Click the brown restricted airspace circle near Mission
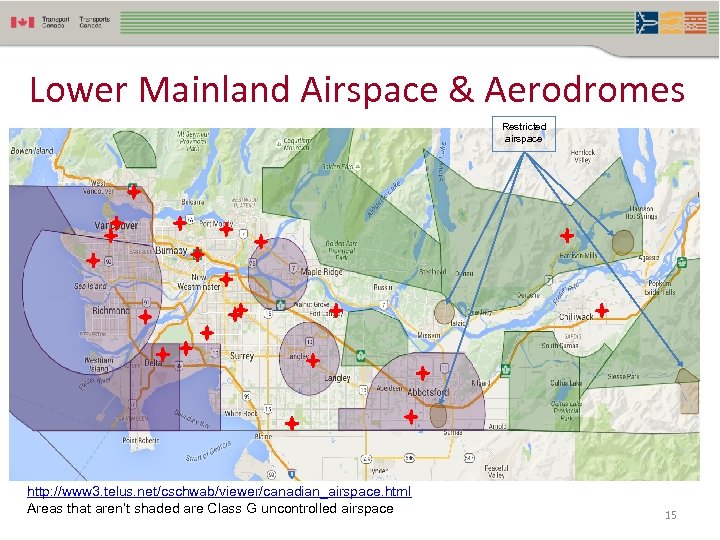The width and height of the screenshot is (720, 540). (444, 312)
